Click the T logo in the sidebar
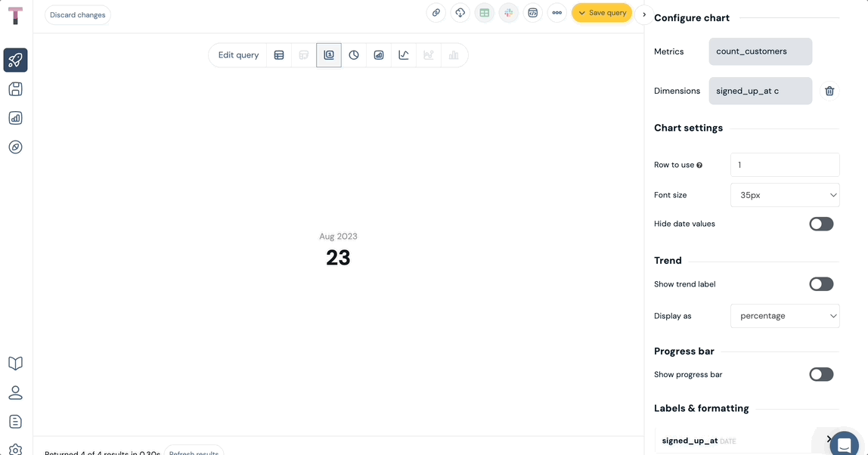Image resolution: width=868 pixels, height=455 pixels. (15, 15)
